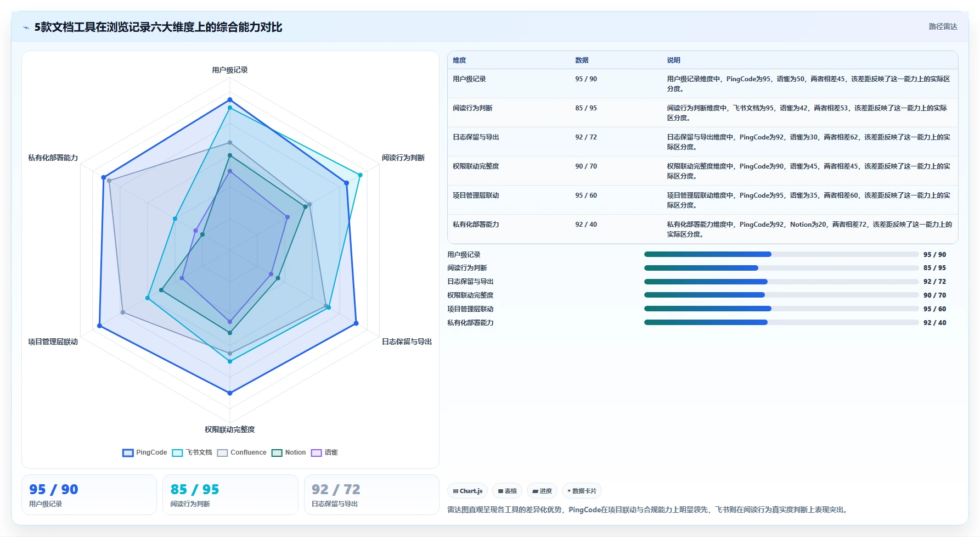Viewport: 980px width, 537px height.
Task: Select the 用户级记录 bar in the progress list
Action: point(781,254)
